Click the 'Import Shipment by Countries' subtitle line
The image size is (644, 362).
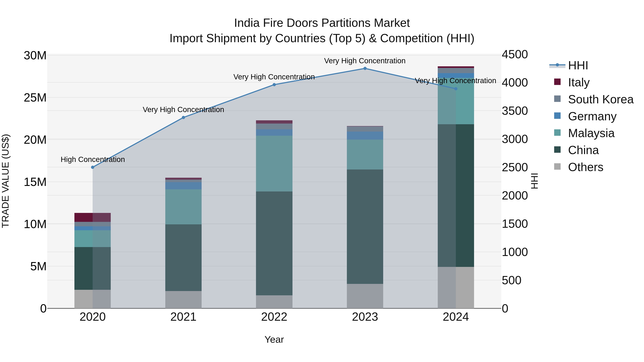(x=322, y=38)
